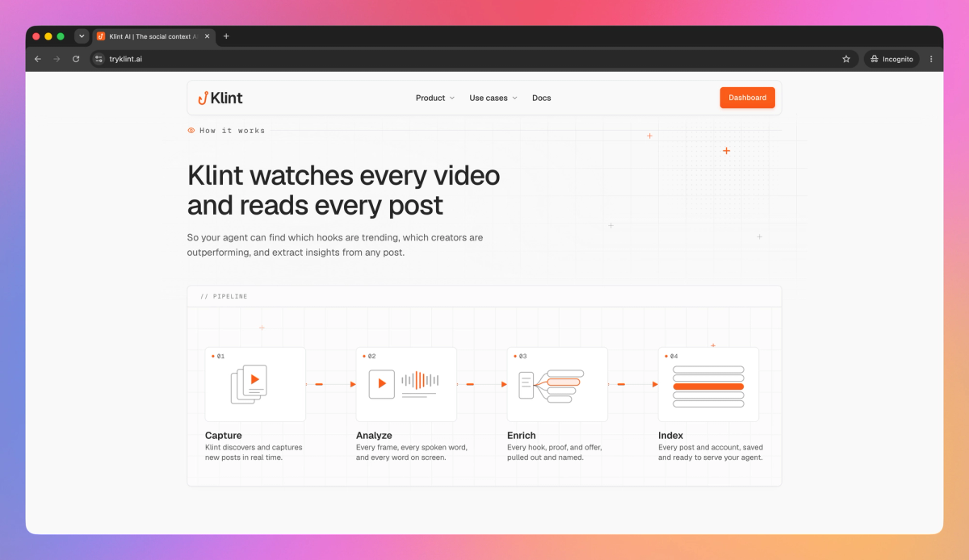This screenshot has height=560, width=969.
Task: Click the orange Dashboard button
Action: coord(748,98)
